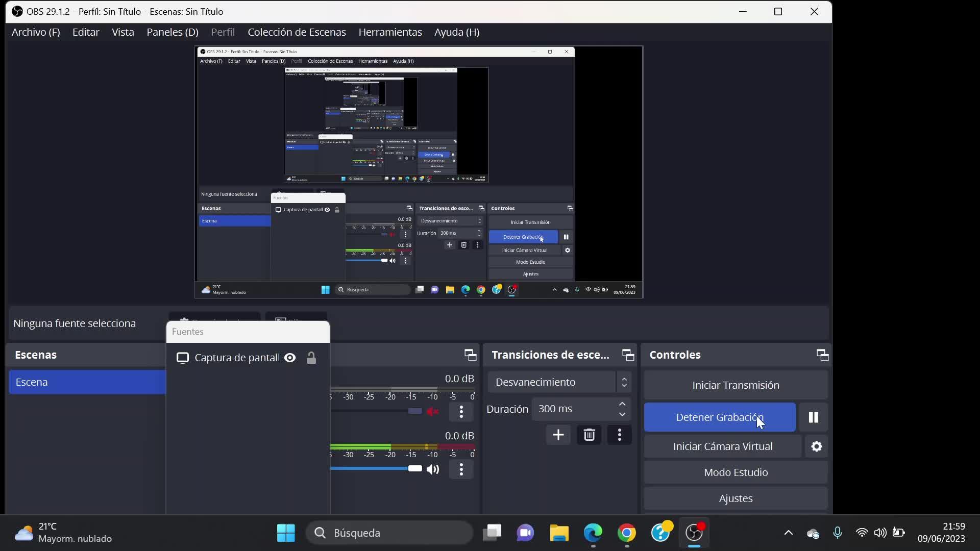
Task: Open the Vista menu
Action: [x=123, y=32]
